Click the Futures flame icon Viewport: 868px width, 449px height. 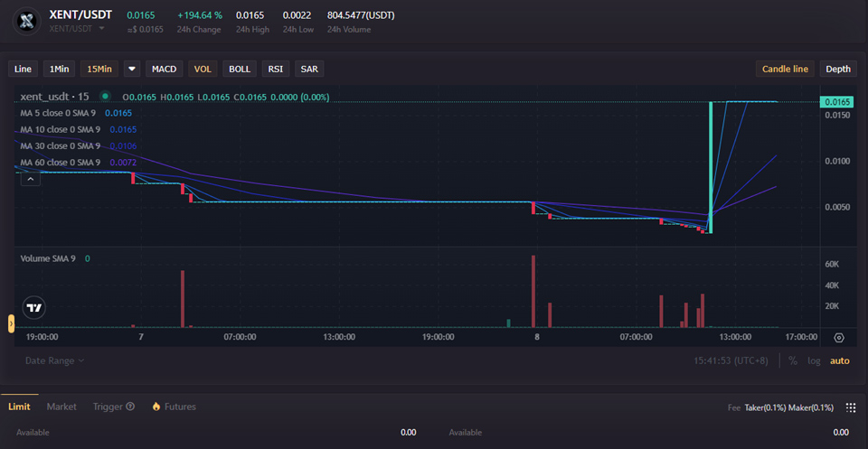[x=156, y=407]
